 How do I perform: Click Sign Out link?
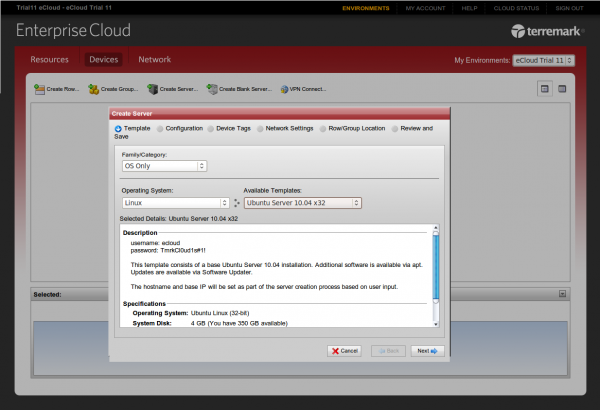tap(569, 8)
